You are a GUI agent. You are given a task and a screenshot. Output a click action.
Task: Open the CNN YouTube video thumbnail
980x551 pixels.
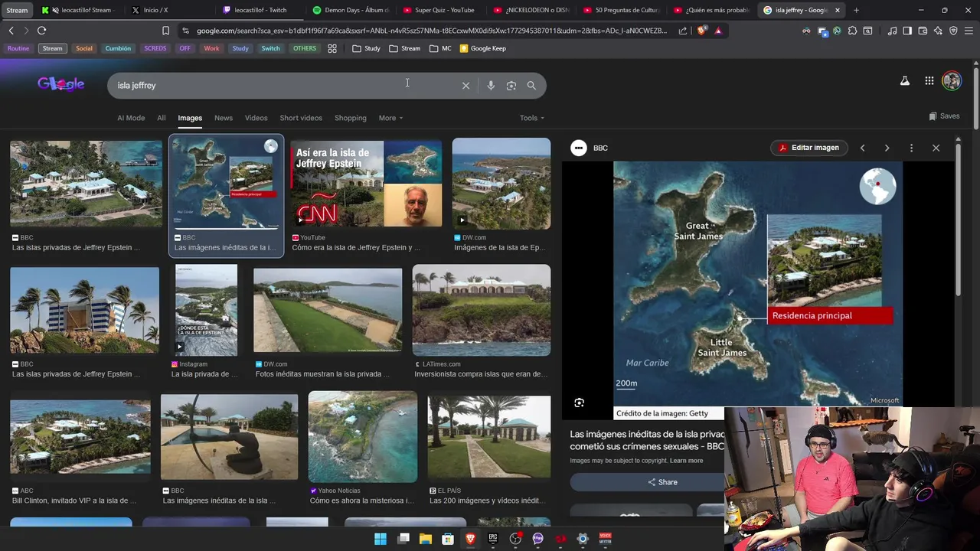(366, 183)
